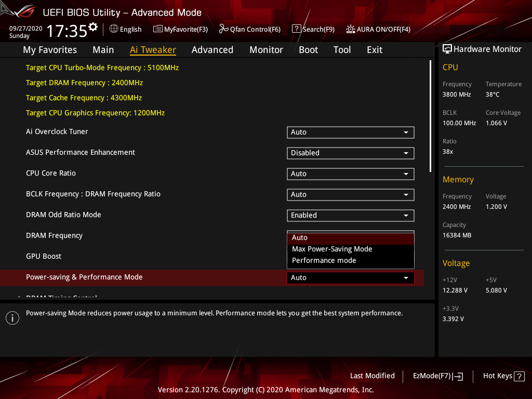Click the 5.080 V reading
Screen dimensions: 532x399
pyautogui.click(x=496, y=290)
